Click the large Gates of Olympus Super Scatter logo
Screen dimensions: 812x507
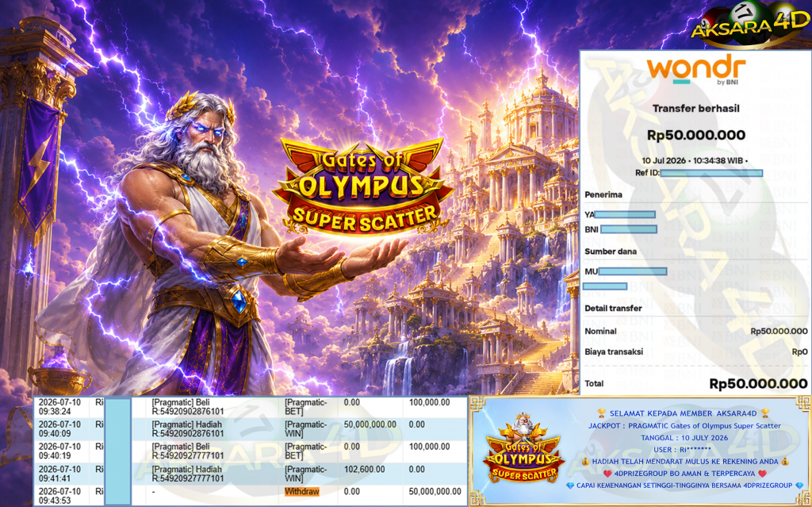[x=364, y=187]
